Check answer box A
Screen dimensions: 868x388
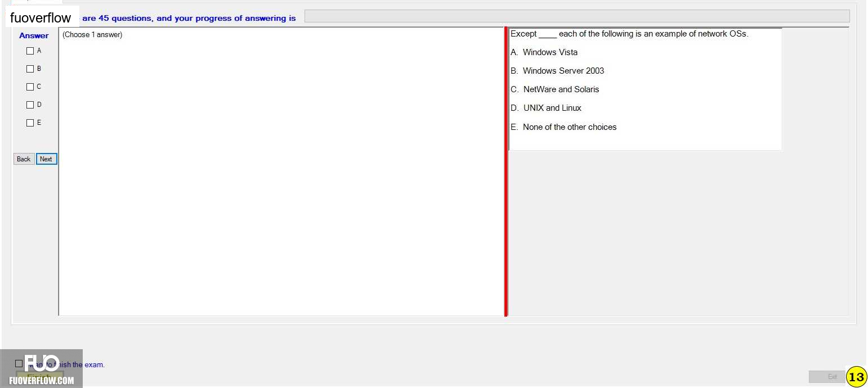(30, 51)
